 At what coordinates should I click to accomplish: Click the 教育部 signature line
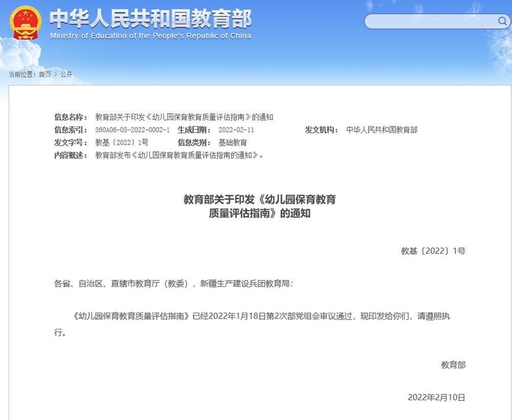[453, 365]
